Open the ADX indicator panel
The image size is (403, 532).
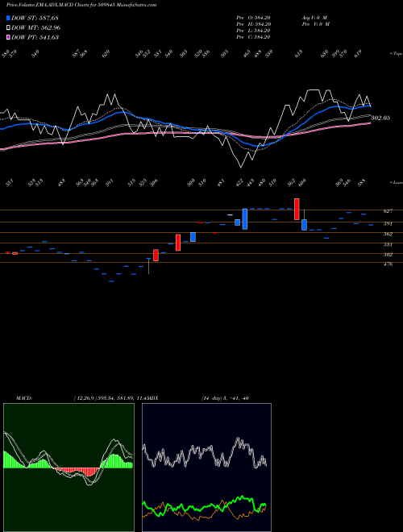coord(206,468)
